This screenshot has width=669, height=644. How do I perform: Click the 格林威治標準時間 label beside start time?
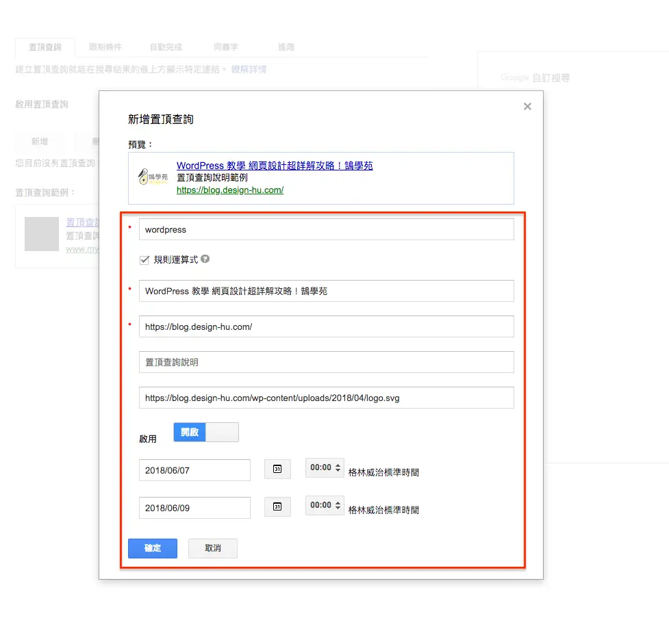[383, 472]
